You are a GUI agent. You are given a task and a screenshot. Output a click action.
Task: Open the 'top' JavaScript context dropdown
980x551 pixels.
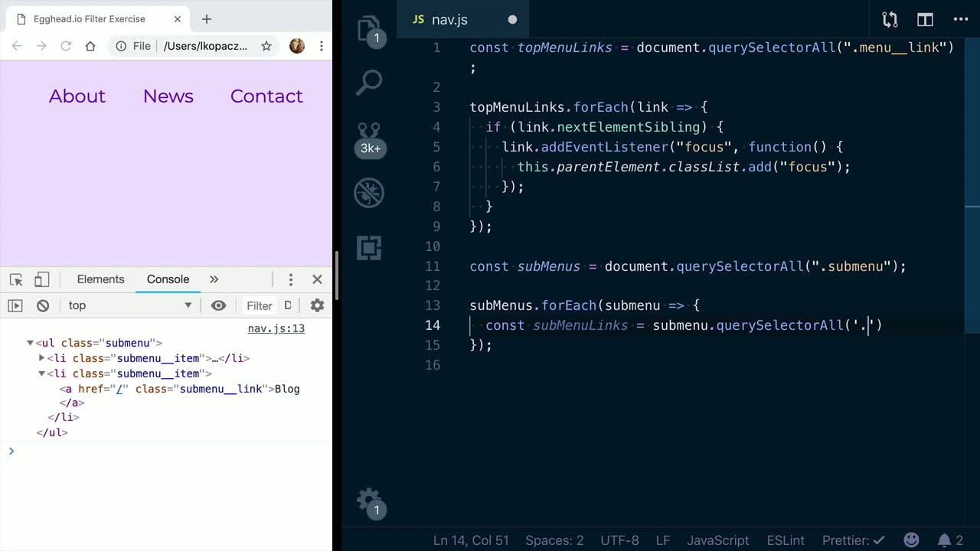[129, 305]
